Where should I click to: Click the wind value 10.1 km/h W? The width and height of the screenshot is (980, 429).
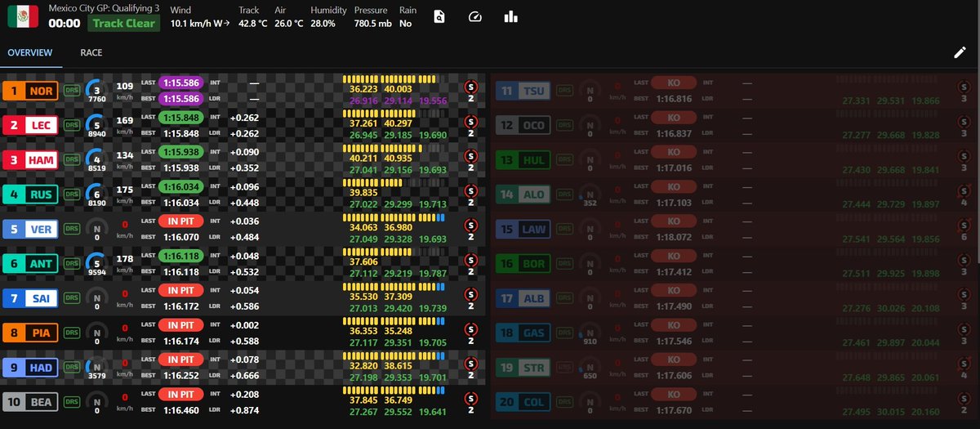click(199, 23)
